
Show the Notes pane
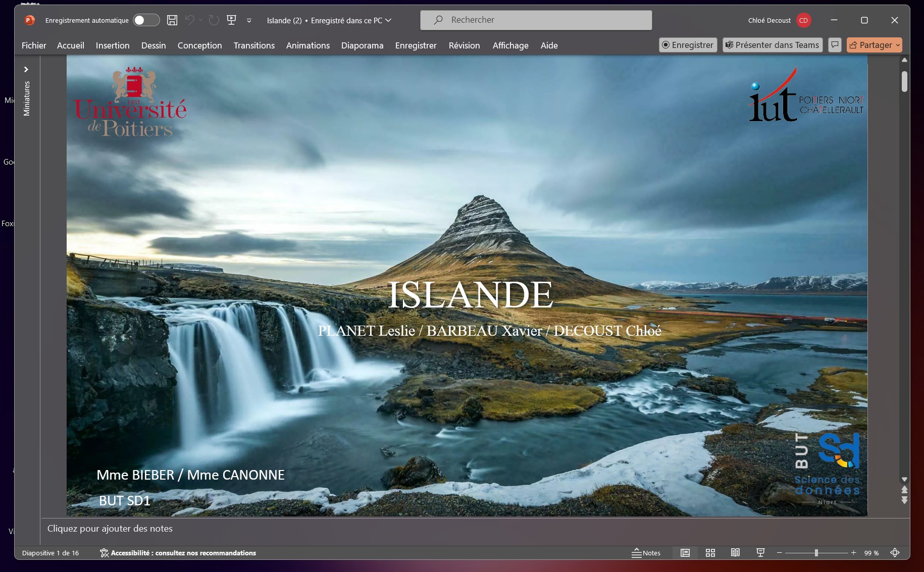pyautogui.click(x=648, y=553)
